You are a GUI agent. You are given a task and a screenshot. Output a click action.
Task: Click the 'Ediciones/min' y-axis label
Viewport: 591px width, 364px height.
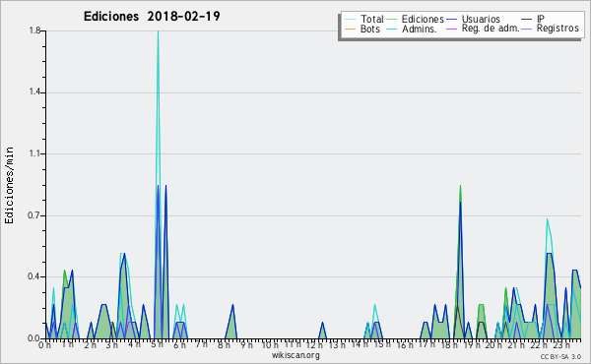coord(9,185)
